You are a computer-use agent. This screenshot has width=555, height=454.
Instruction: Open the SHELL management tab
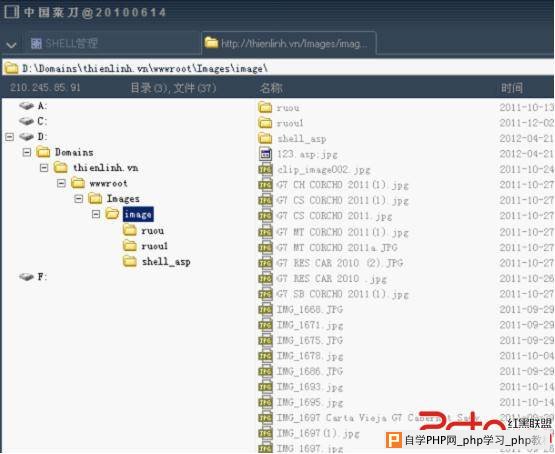[64, 44]
